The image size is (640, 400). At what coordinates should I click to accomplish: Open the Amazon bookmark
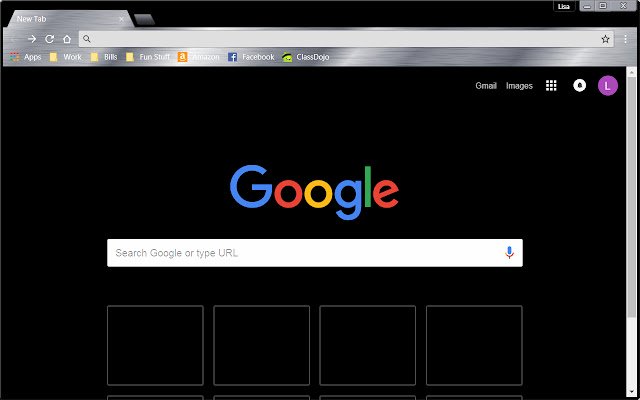tap(199, 57)
